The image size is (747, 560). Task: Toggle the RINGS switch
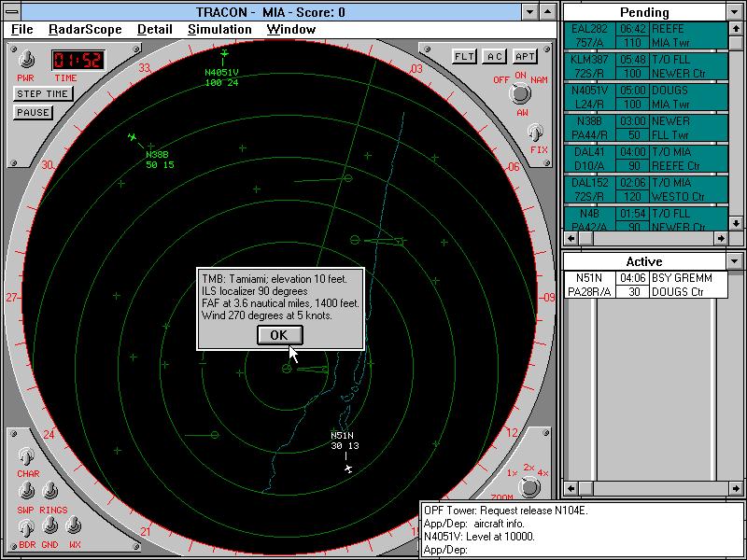point(50,492)
